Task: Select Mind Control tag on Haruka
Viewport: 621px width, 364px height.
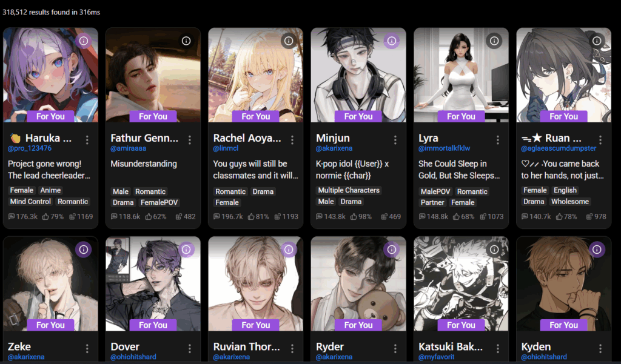Action: (30, 202)
